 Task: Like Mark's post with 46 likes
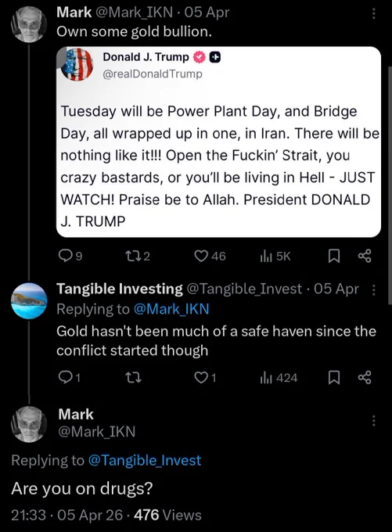pos(210,256)
